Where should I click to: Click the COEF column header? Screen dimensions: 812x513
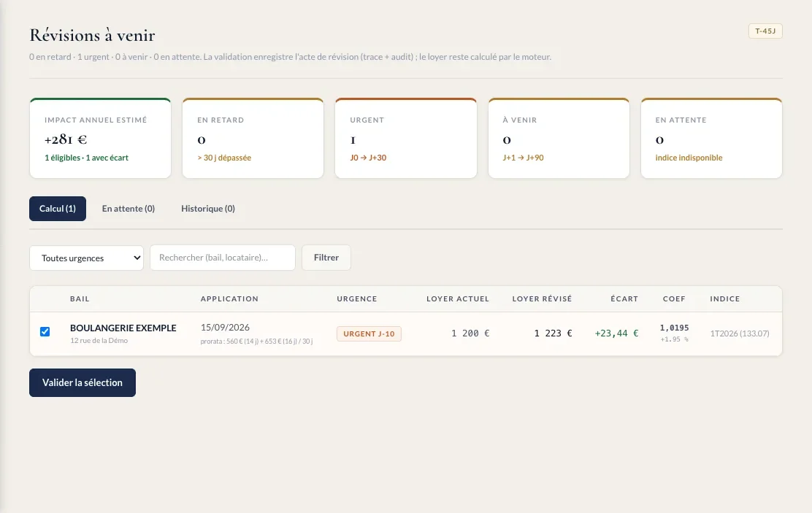point(674,298)
